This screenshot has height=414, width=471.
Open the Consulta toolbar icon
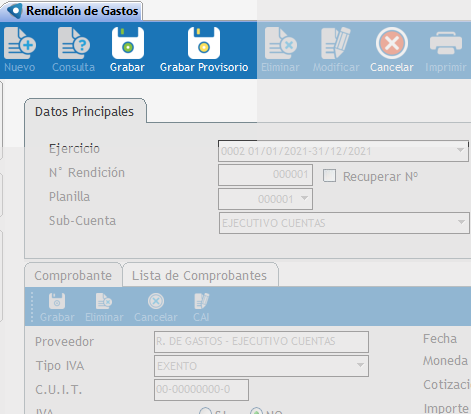(x=74, y=44)
